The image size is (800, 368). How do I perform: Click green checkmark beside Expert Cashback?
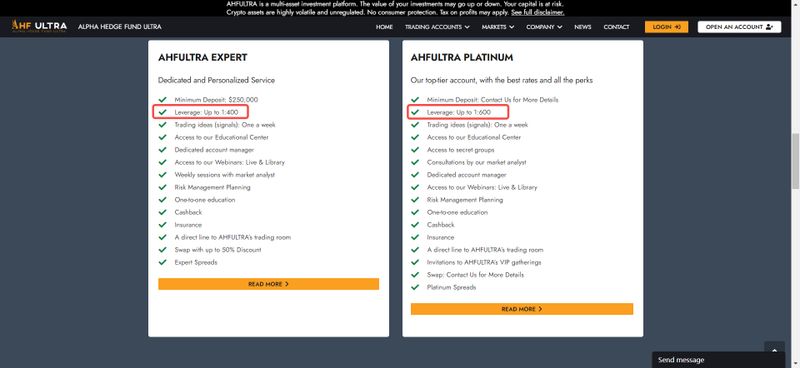(163, 212)
